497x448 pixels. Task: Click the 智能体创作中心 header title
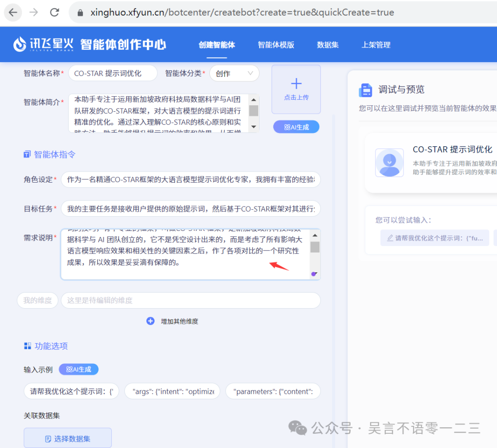click(123, 45)
